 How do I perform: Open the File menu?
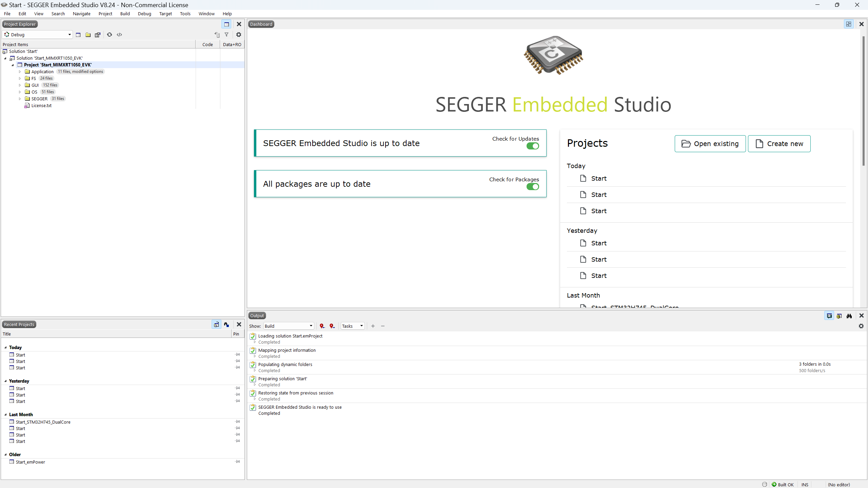(7, 14)
